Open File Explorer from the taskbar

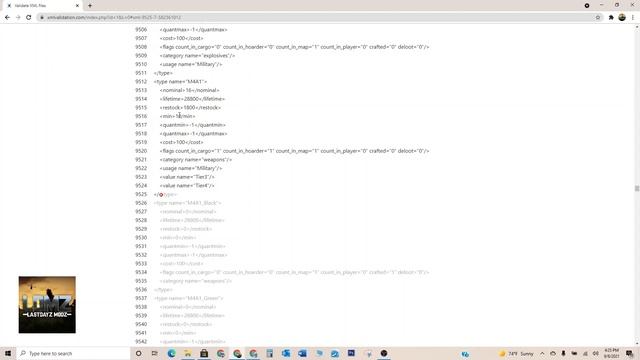tap(188, 353)
